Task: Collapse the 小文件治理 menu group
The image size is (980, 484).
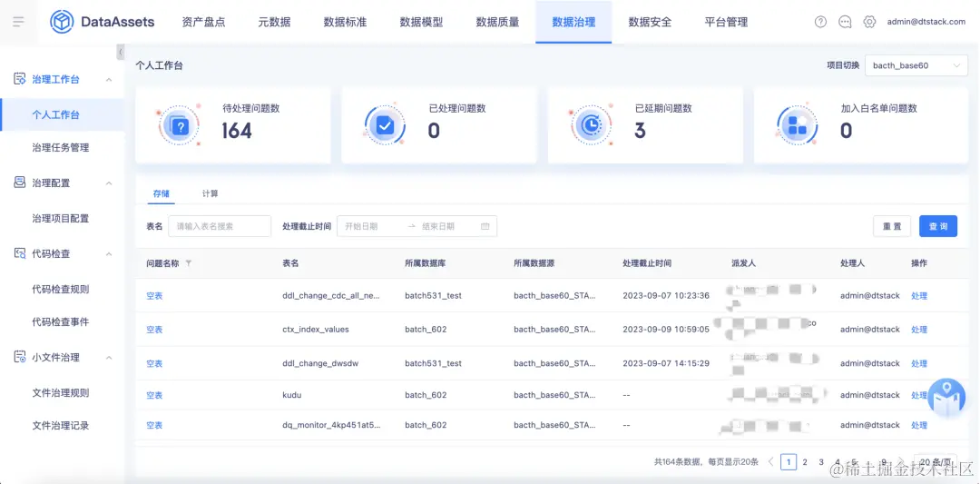Action: click(109, 357)
